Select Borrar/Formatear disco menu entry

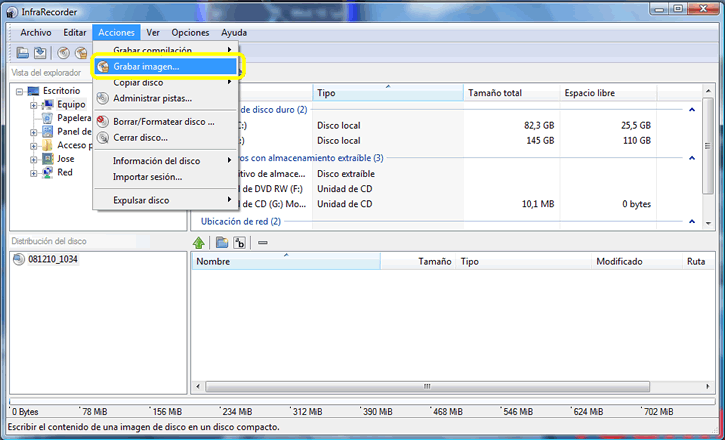(x=163, y=121)
